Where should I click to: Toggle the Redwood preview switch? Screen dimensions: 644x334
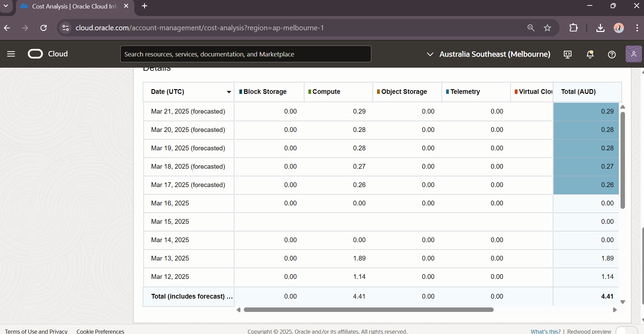click(x=626, y=331)
